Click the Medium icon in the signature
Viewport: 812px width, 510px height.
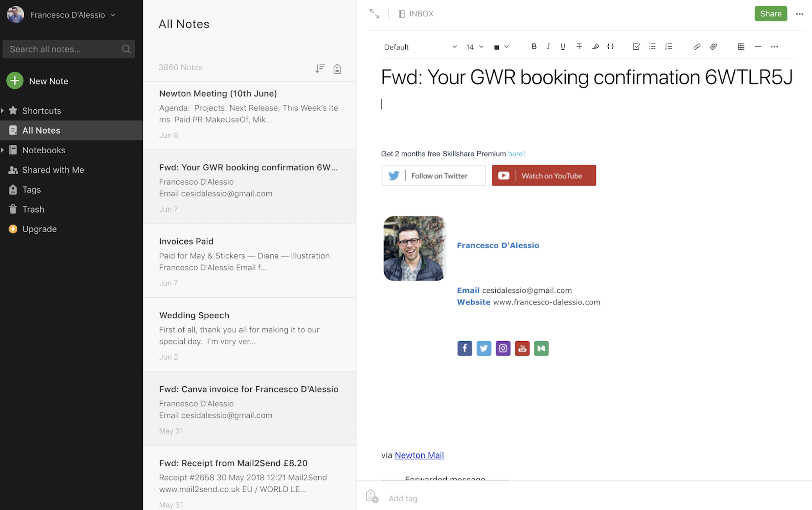(x=541, y=348)
